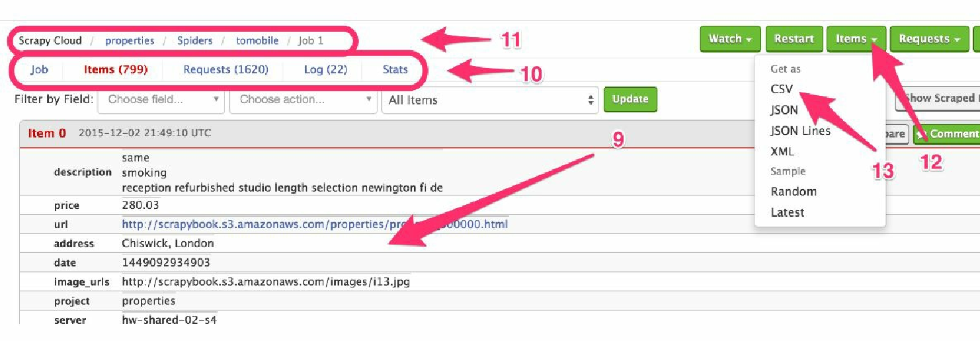Screen dimensions: 980x341
Task: Choose JSON export option
Action: coord(784,110)
